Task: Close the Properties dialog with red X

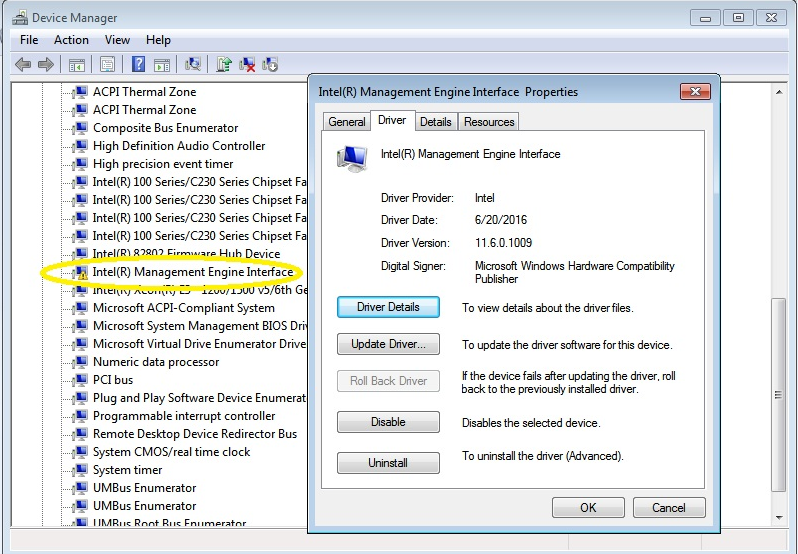Action: pos(695,92)
